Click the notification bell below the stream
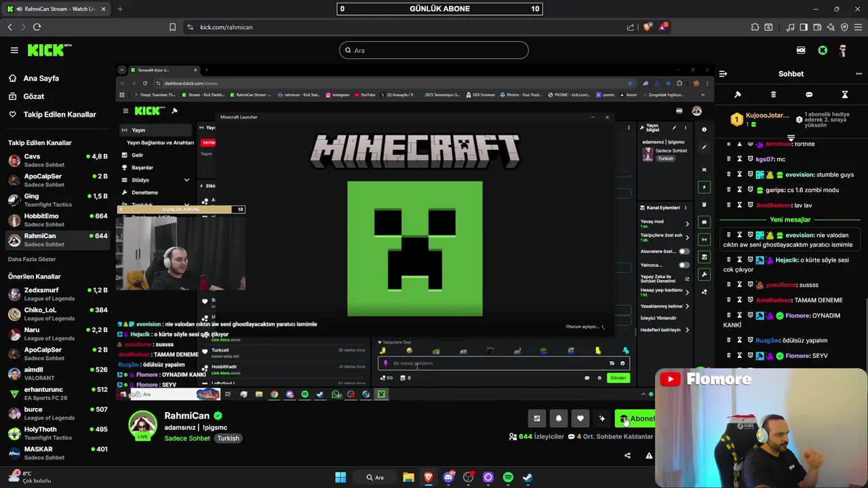 (559, 418)
